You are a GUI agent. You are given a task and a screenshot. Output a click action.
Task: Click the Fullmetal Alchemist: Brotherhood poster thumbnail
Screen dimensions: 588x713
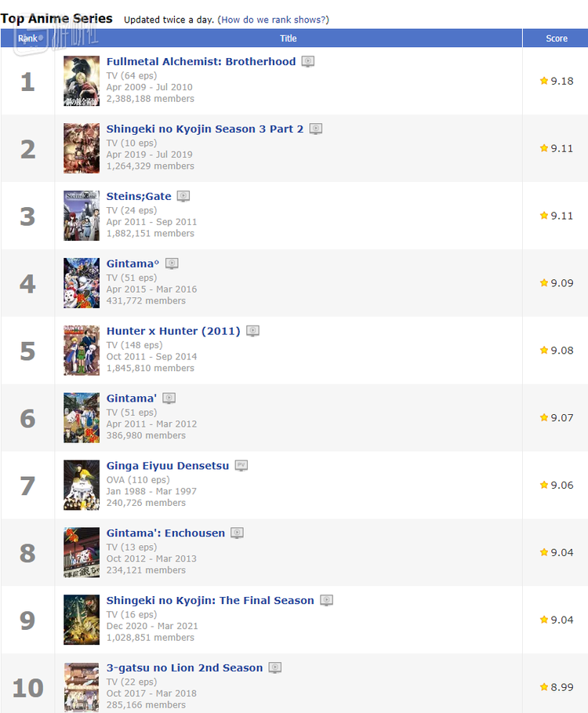pos(82,81)
